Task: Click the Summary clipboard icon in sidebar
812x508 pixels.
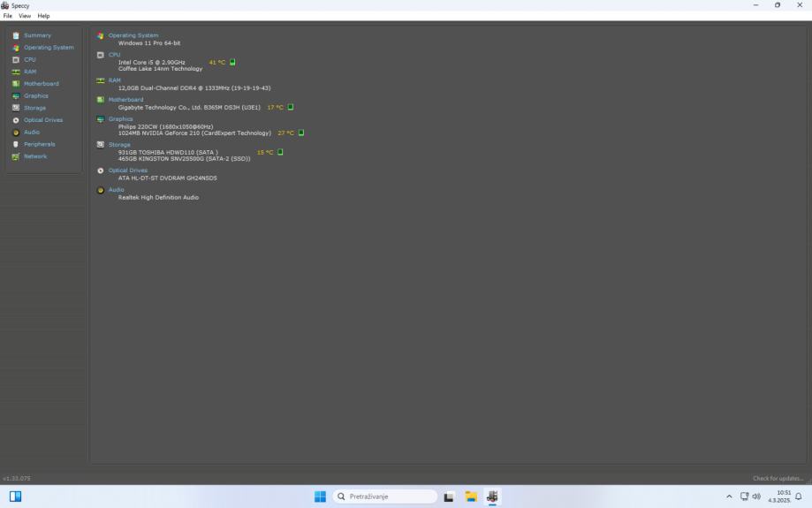Action: pos(16,35)
